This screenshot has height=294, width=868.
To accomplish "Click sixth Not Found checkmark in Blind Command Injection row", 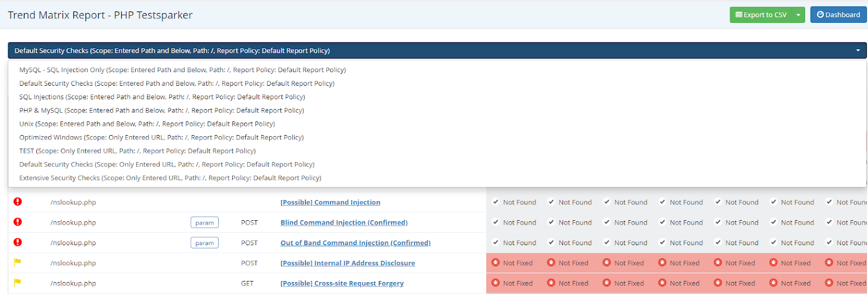I will (x=774, y=222).
